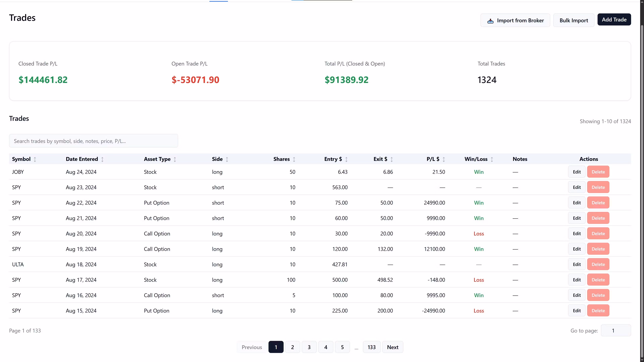Delete the ULTA trade entry

pos(598,264)
